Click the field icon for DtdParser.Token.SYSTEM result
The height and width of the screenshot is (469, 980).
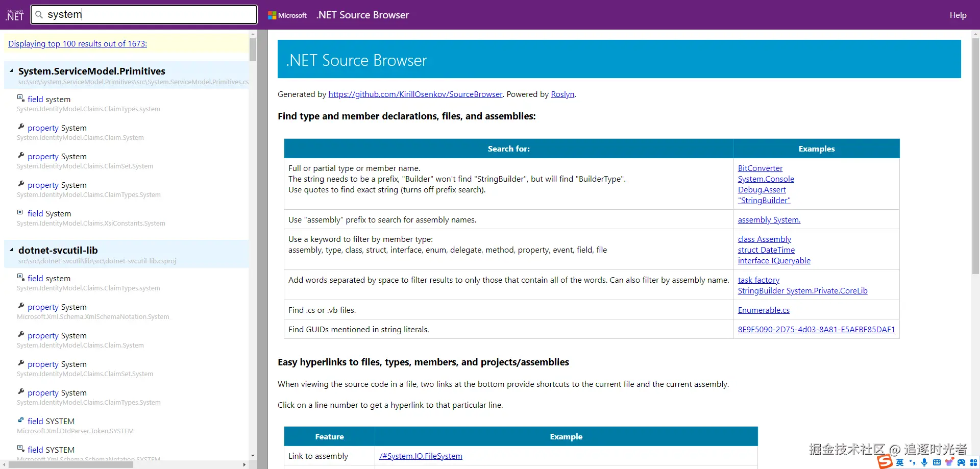[x=20, y=420]
